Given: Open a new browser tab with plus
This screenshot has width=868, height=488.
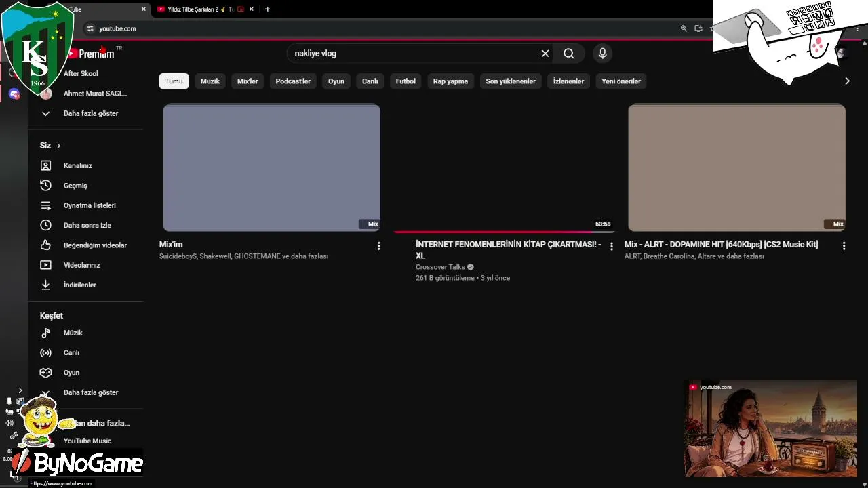Looking at the screenshot, I should pyautogui.click(x=267, y=9).
